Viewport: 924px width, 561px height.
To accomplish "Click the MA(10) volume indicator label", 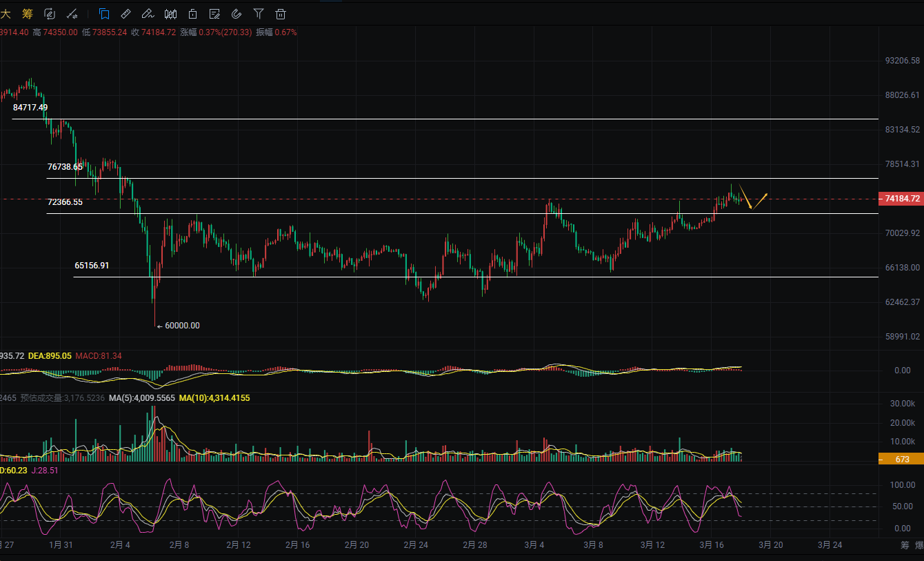I will (214, 398).
